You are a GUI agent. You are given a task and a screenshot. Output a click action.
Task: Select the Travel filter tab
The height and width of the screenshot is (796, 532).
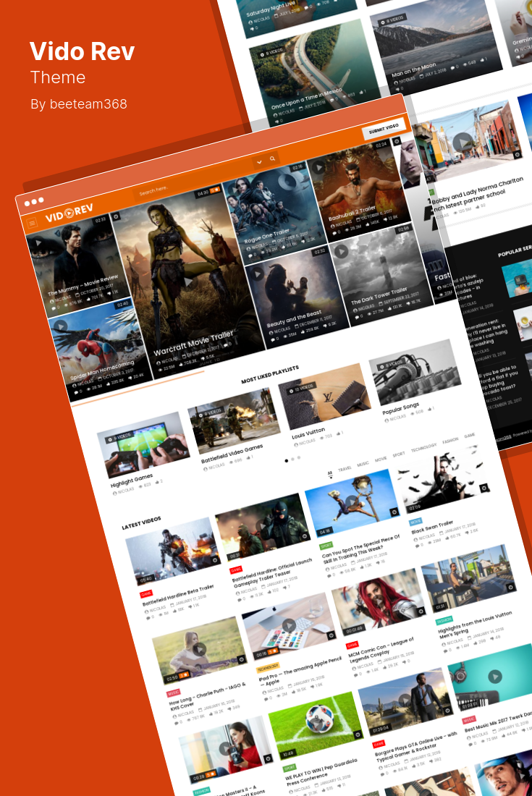click(345, 469)
